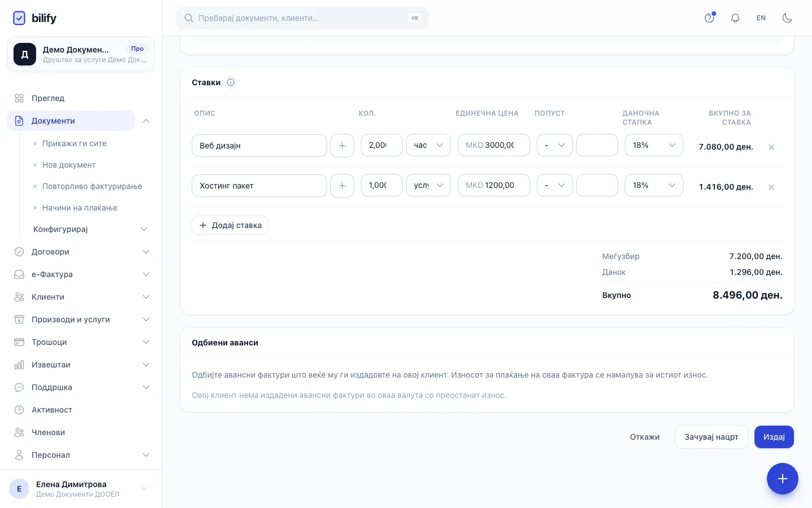Toggle dark mode moon icon
Viewport: 812px width, 508px height.
[x=787, y=18]
